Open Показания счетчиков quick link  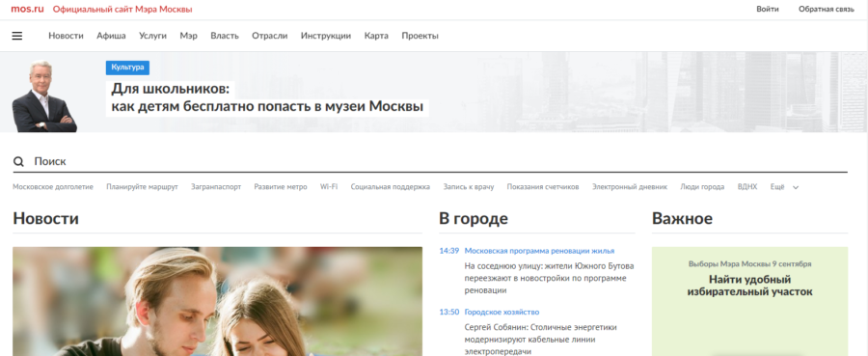pos(543,187)
